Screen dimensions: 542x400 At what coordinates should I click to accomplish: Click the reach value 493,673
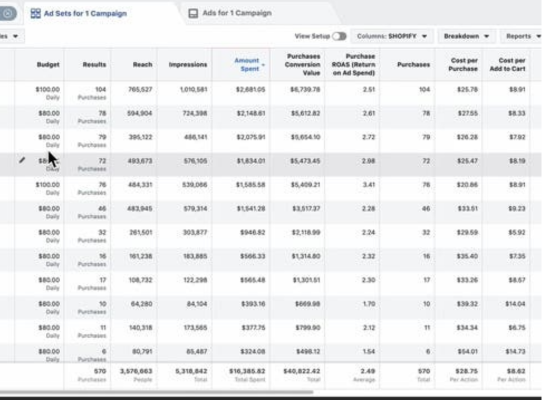pyautogui.click(x=140, y=161)
